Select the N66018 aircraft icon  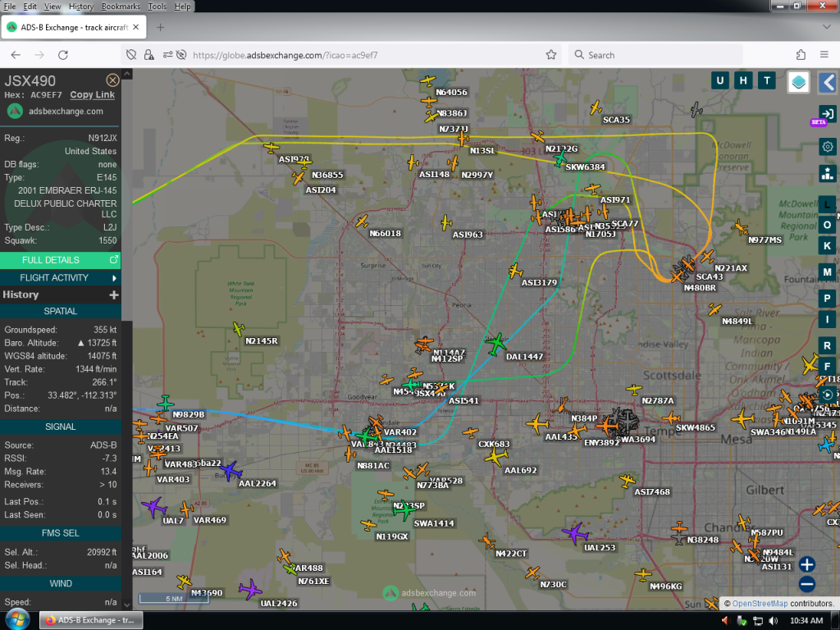tap(362, 221)
